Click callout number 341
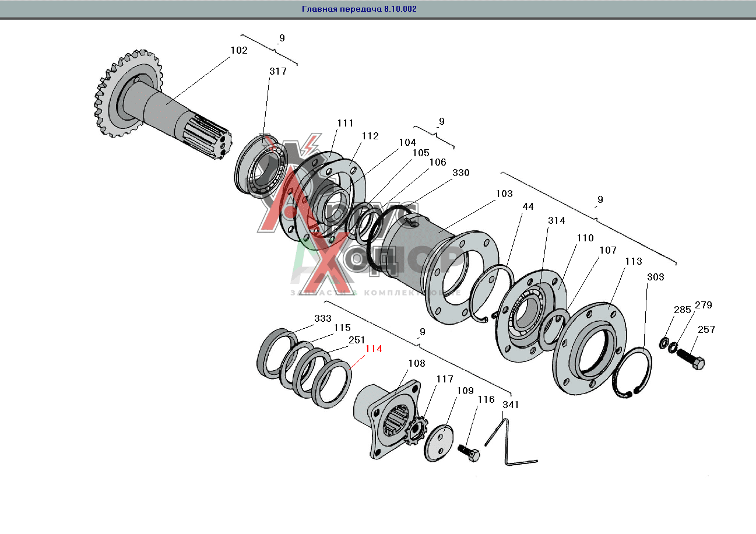The image size is (756, 534). click(511, 405)
